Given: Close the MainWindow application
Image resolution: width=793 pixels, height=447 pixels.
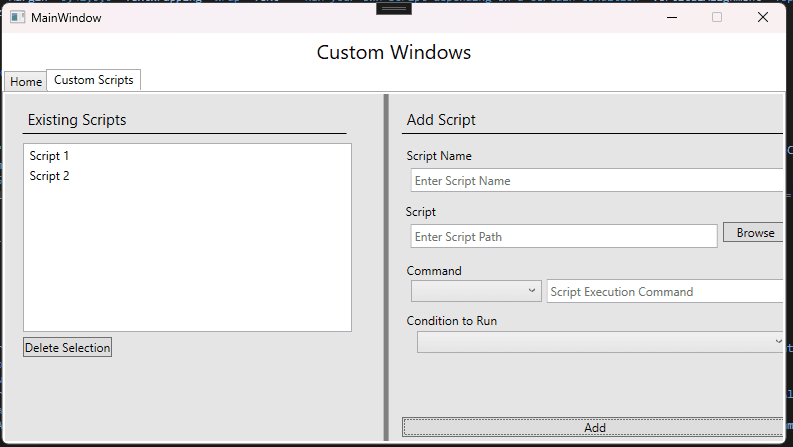Looking at the screenshot, I should [763, 18].
